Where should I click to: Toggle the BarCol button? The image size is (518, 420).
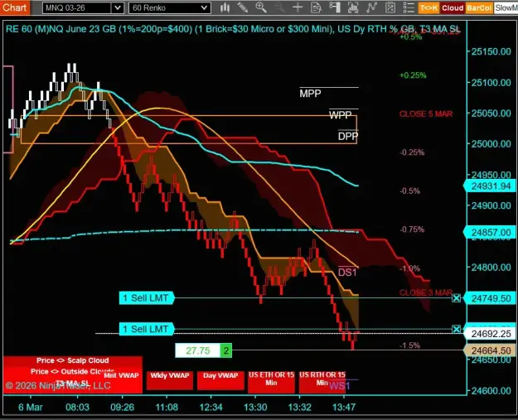(479, 8)
